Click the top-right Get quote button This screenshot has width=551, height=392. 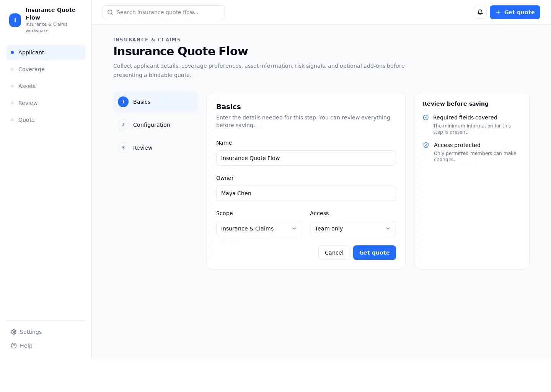point(515,12)
